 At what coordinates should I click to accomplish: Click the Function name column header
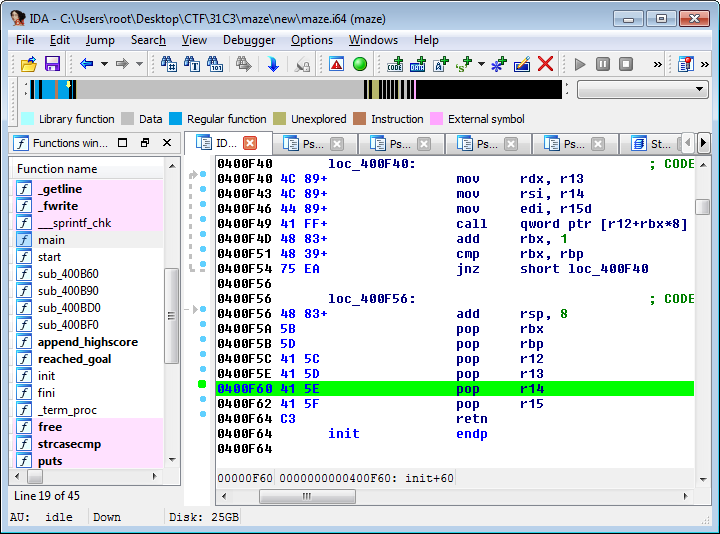pos(87,169)
